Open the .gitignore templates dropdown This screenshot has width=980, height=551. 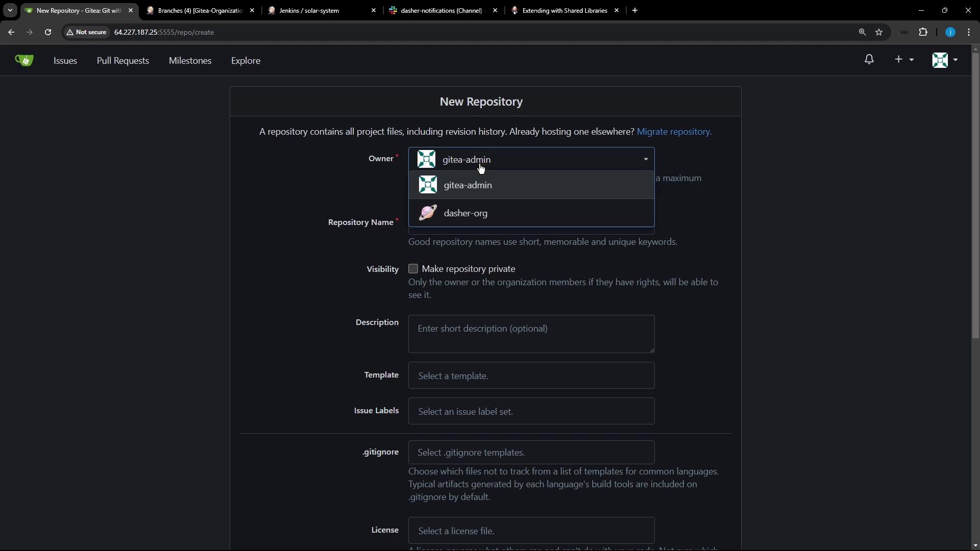point(531,453)
